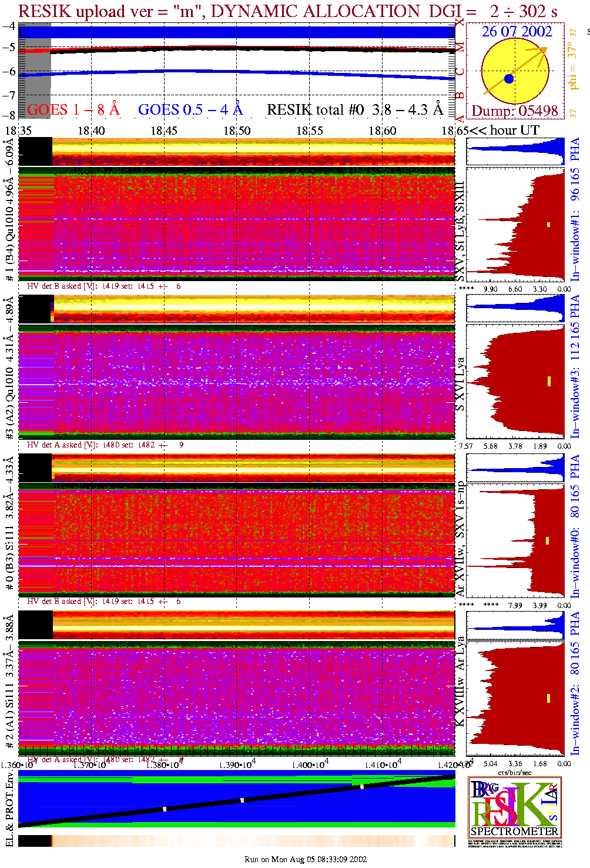The width and height of the screenshot is (590, 868).
Task: Click the 18.50 time axis tick label
Action: pyautogui.click(x=237, y=131)
